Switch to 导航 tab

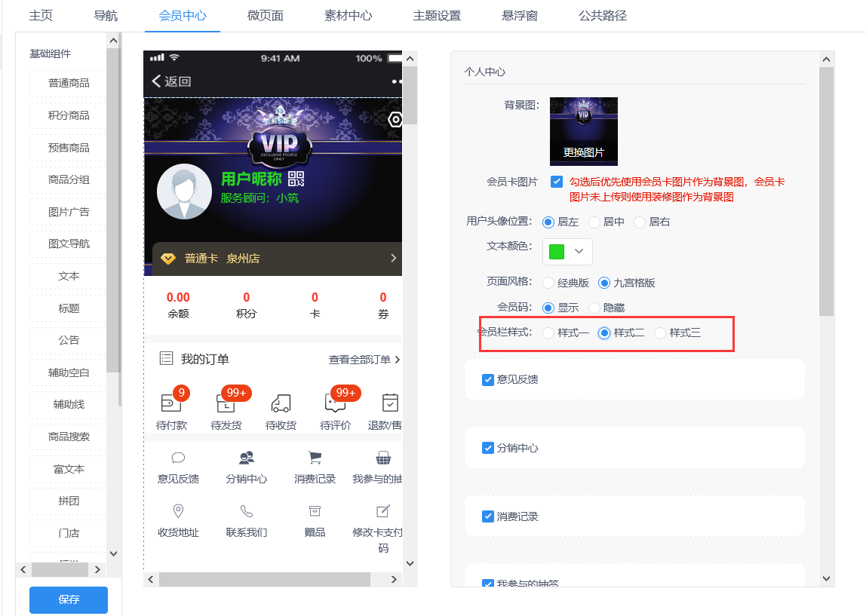pyautogui.click(x=106, y=15)
